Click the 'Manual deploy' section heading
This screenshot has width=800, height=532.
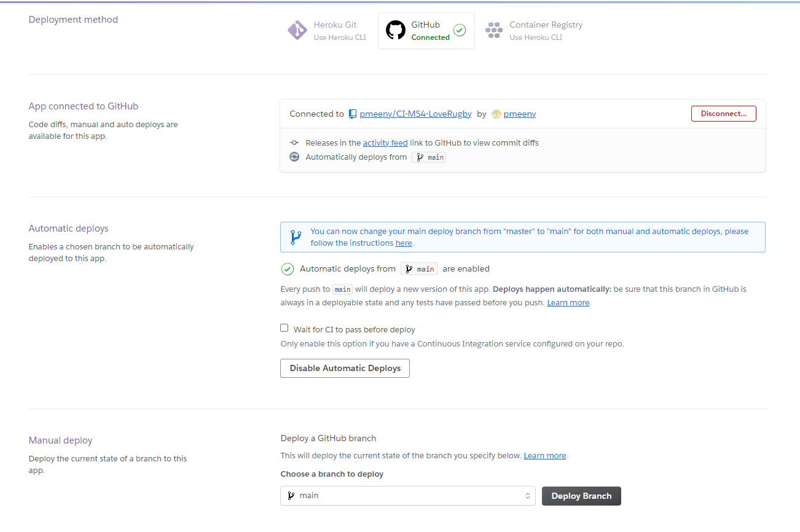[x=60, y=440]
